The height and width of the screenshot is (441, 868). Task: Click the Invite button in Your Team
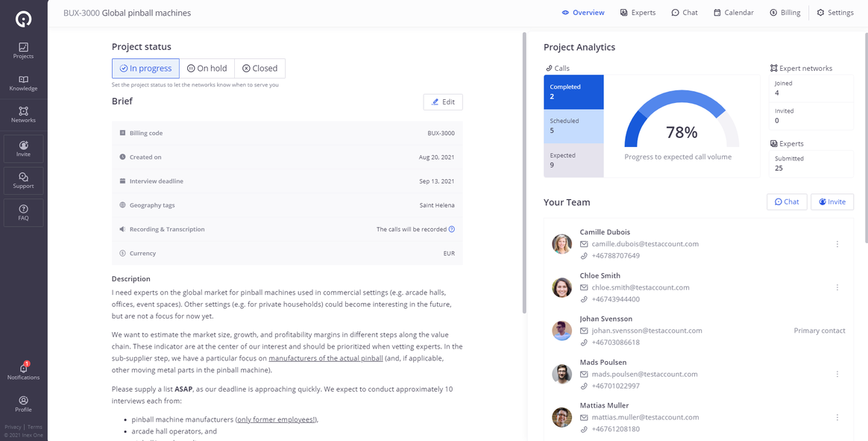click(832, 201)
